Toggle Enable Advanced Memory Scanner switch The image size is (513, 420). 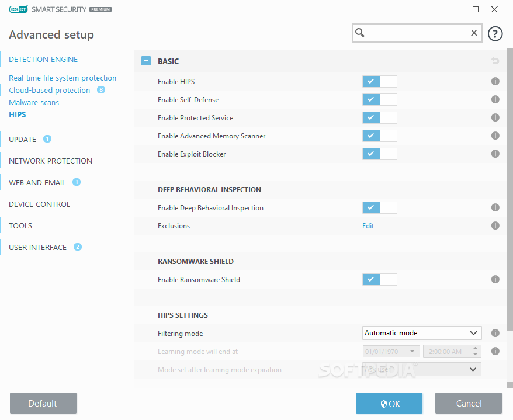[x=380, y=136]
